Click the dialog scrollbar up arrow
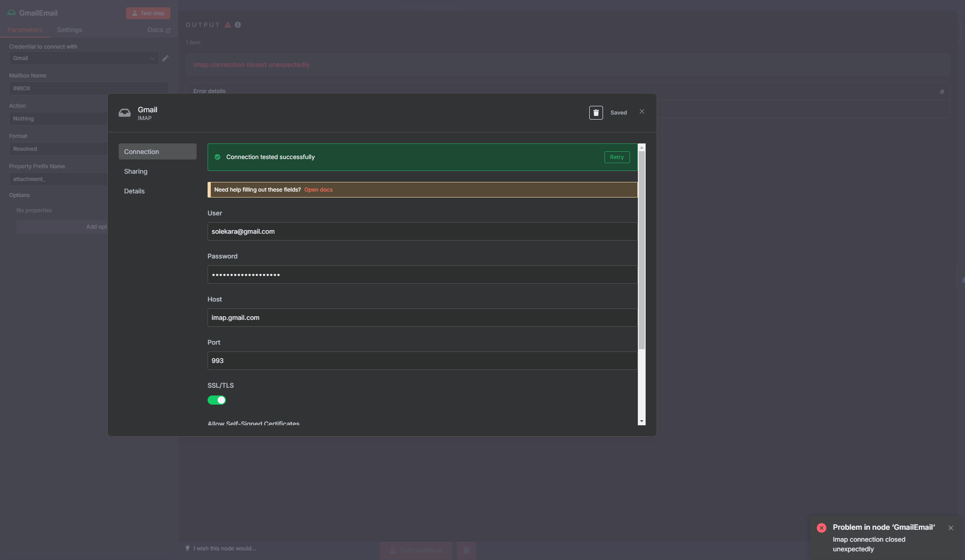 tap(642, 148)
